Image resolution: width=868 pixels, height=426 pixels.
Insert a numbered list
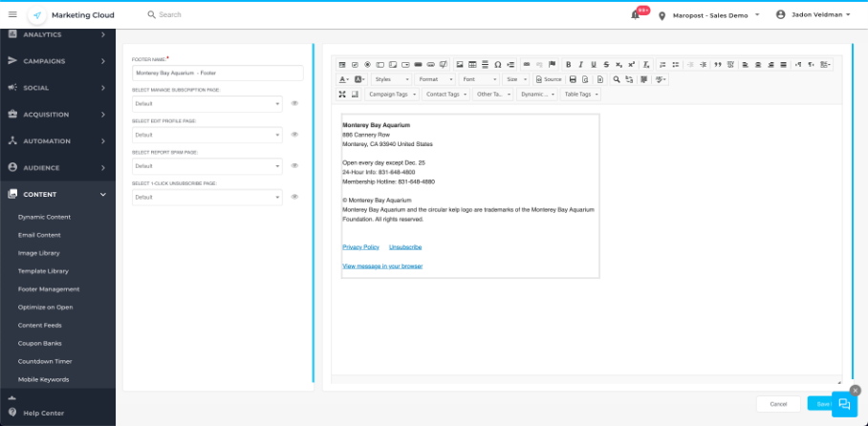coord(662,65)
